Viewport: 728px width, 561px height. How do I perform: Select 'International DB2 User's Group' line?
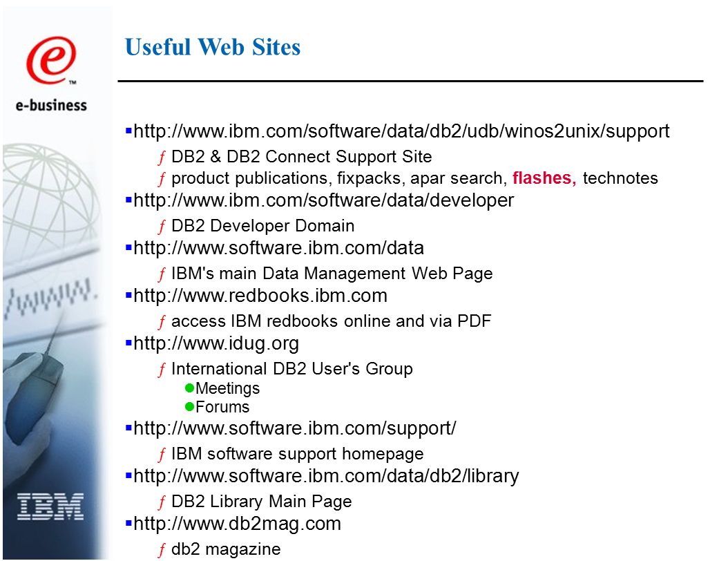click(x=292, y=369)
